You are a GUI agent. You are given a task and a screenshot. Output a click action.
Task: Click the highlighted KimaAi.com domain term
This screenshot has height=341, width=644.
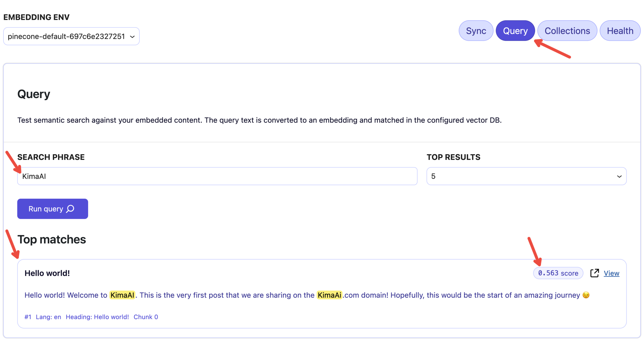329,295
